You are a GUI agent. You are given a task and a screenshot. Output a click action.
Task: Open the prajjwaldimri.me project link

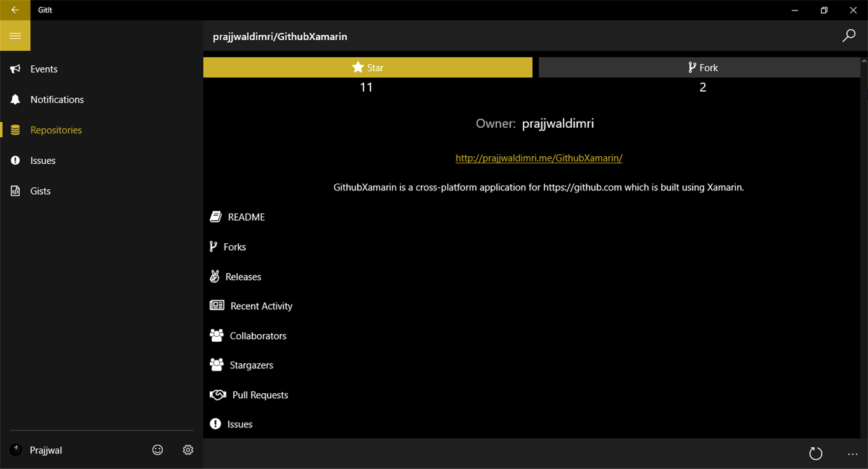pyautogui.click(x=539, y=158)
